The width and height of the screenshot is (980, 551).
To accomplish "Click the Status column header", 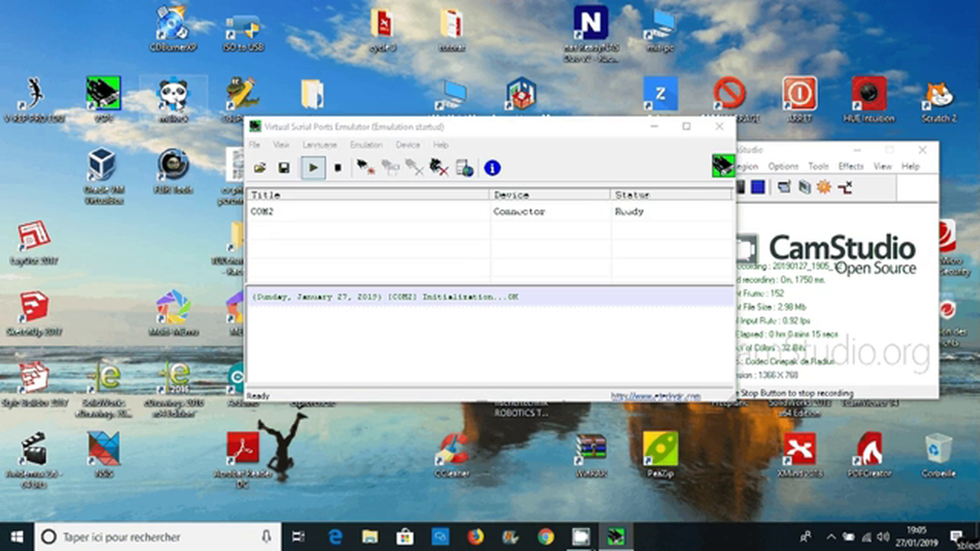I will (671, 195).
